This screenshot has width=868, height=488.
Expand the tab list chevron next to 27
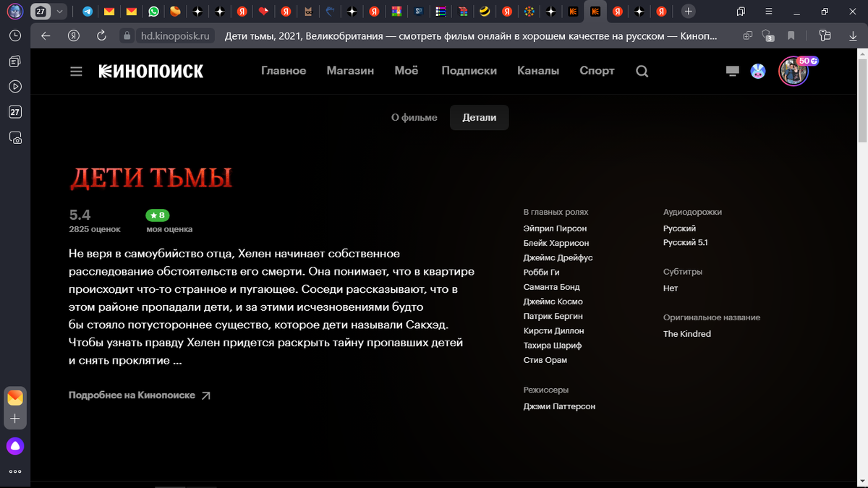pyautogui.click(x=59, y=12)
